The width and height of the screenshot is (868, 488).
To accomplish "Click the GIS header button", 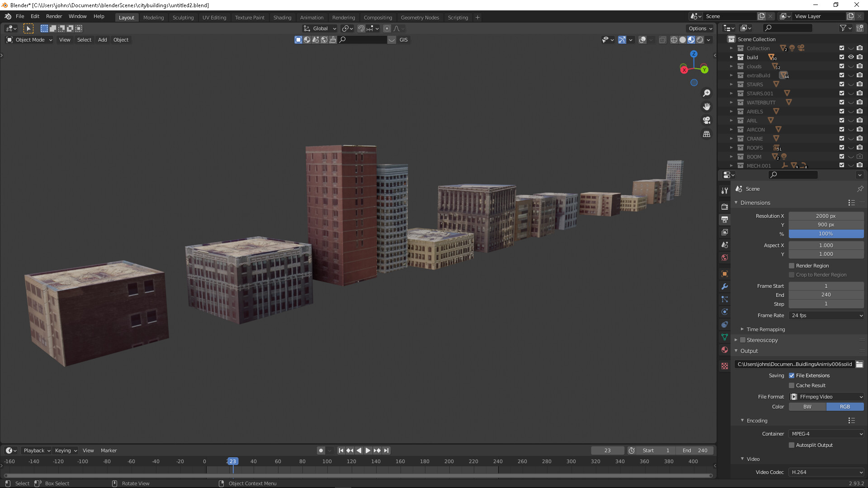I will coord(403,40).
